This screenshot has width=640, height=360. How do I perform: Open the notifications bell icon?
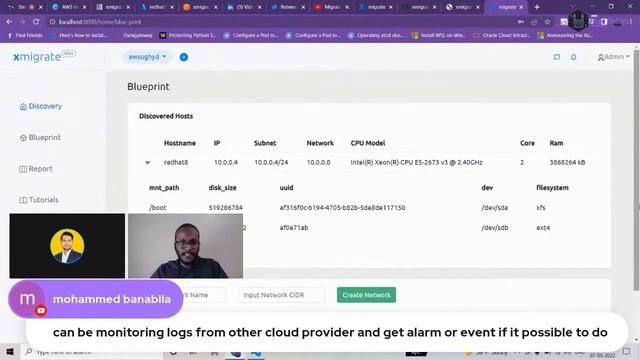(x=573, y=57)
